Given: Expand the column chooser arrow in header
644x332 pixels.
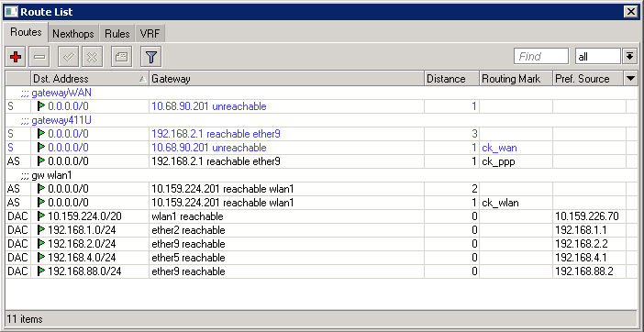Looking at the screenshot, I should point(630,78).
